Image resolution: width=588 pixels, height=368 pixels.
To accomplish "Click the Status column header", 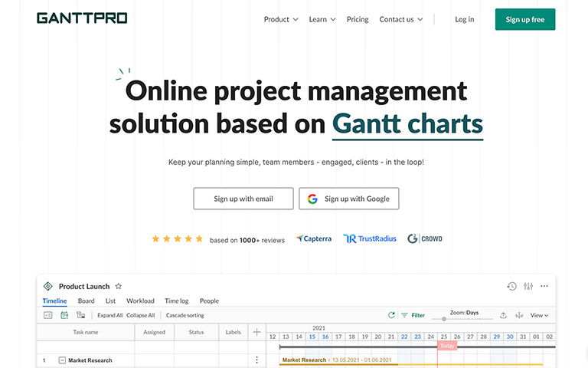I will click(196, 332).
